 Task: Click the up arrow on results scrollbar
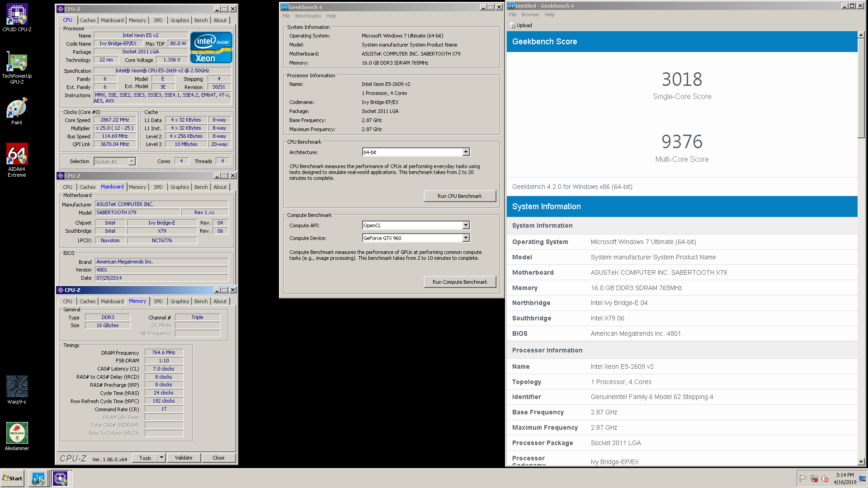coord(861,35)
